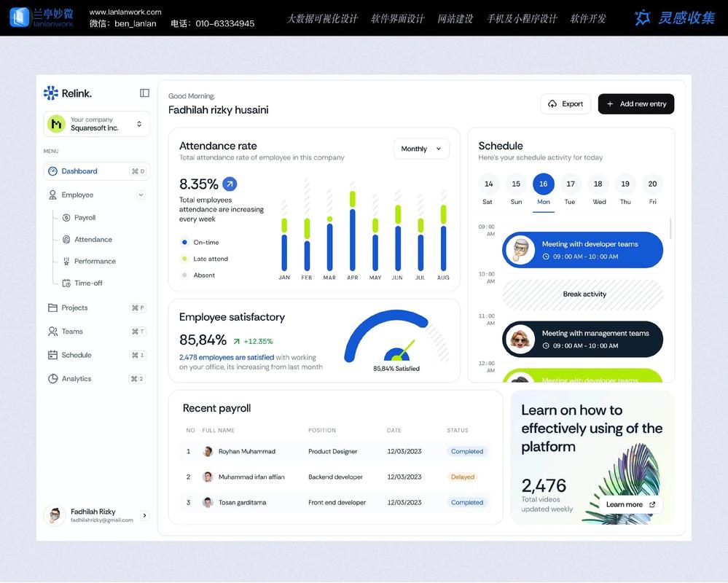The image size is (728, 583).
Task: Click the Teams people icon
Action: click(52, 332)
